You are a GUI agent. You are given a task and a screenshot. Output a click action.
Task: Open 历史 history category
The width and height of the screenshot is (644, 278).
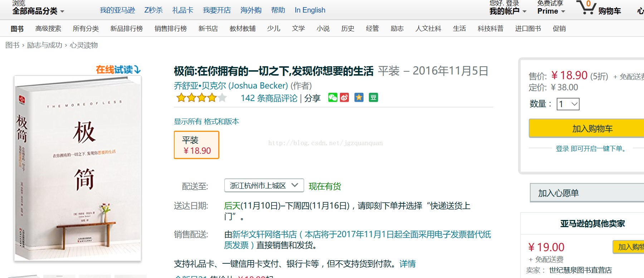tap(348, 29)
